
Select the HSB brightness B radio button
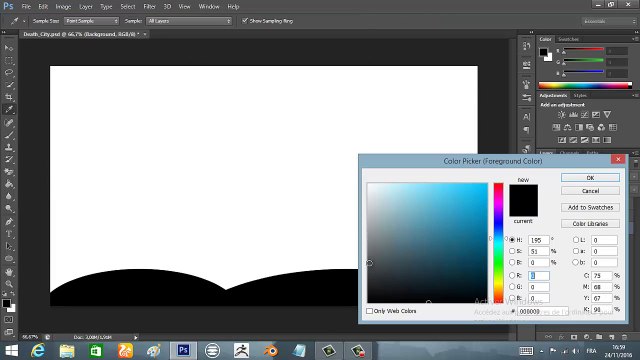[x=512, y=262]
